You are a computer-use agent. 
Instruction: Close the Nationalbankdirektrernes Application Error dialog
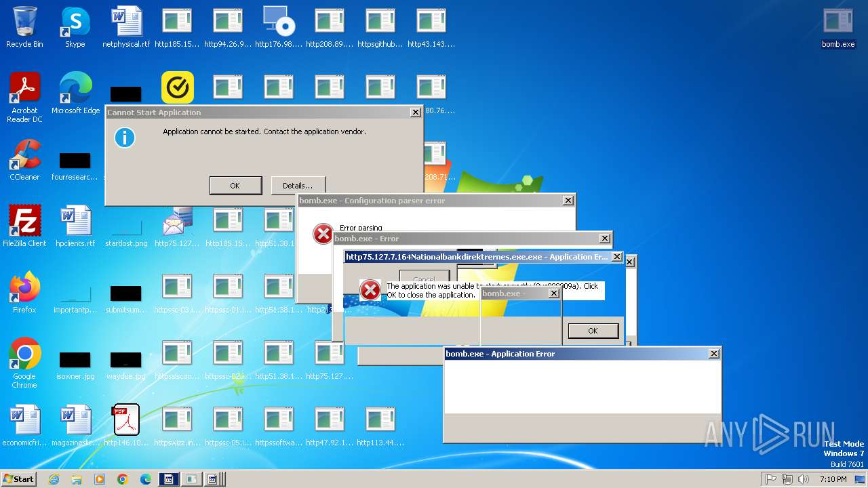point(616,257)
